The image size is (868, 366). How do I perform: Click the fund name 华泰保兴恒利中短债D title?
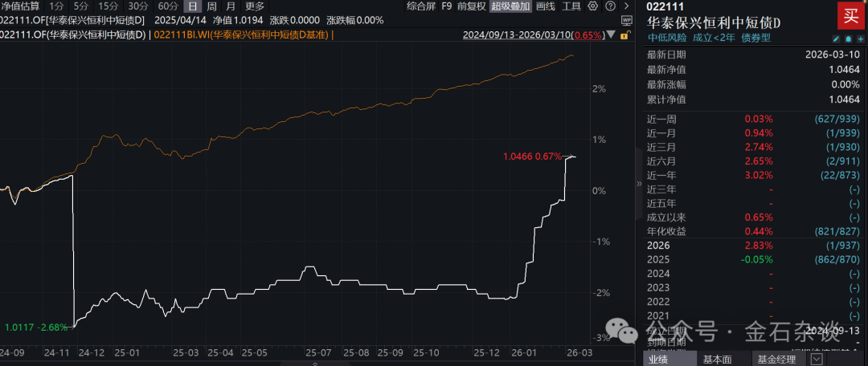[714, 23]
